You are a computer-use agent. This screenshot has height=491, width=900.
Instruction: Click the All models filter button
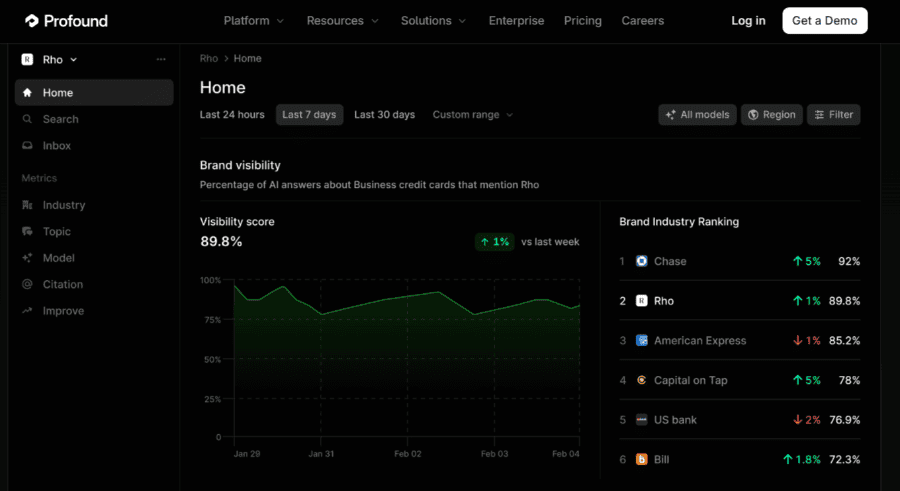point(697,114)
